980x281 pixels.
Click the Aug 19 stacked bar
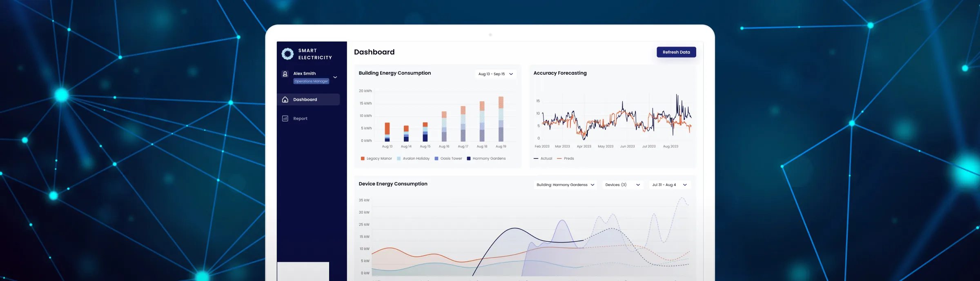point(501,119)
